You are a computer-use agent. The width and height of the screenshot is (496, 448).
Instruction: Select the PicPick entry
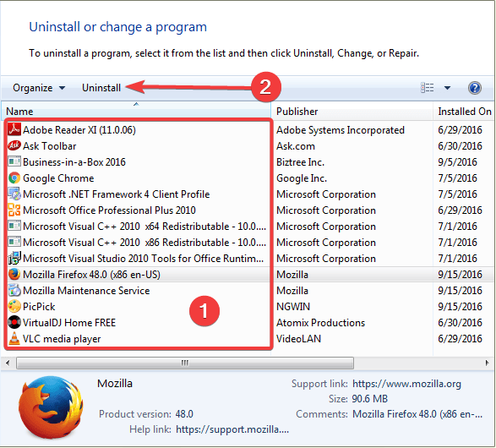[39, 307]
